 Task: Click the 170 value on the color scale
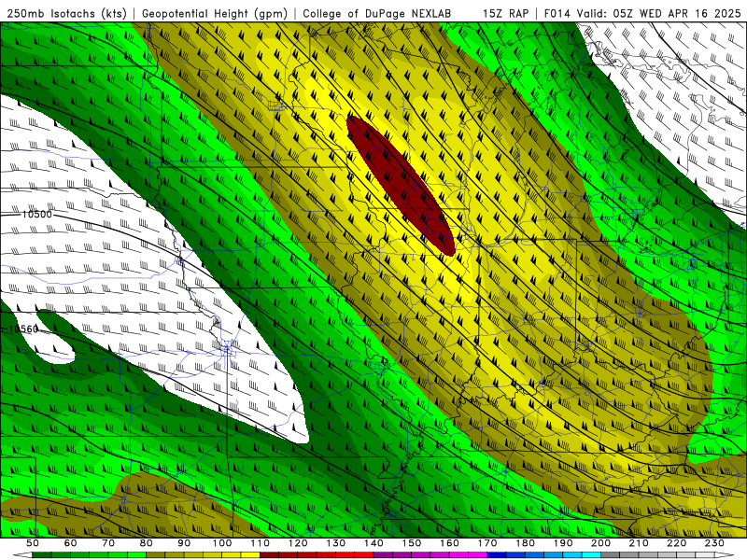(487, 543)
